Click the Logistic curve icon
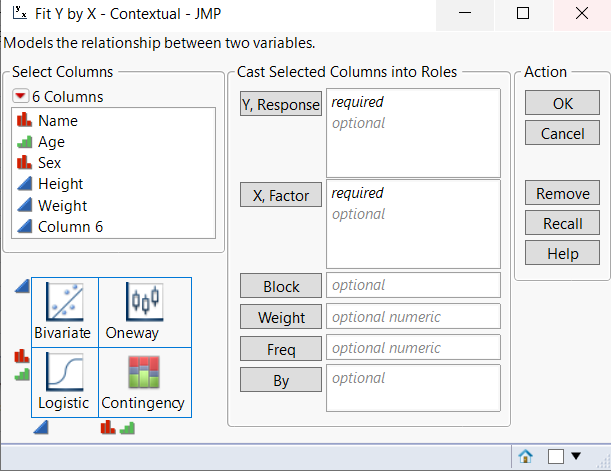The image size is (611, 471). pos(64,372)
